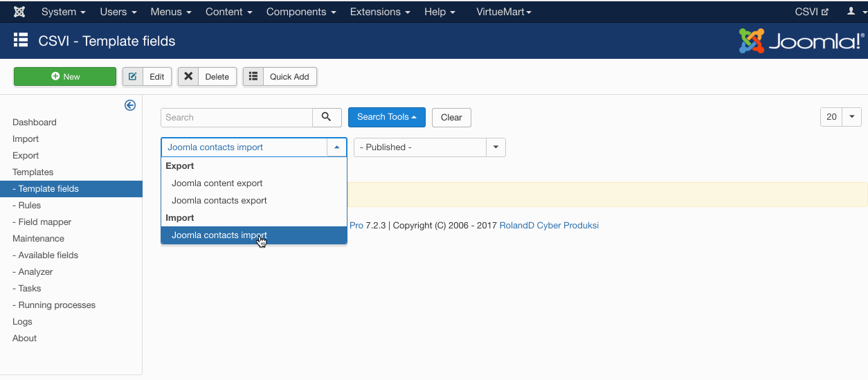Image resolution: width=868 pixels, height=380 pixels.
Task: Open Dashboard in sidebar
Action: click(35, 123)
